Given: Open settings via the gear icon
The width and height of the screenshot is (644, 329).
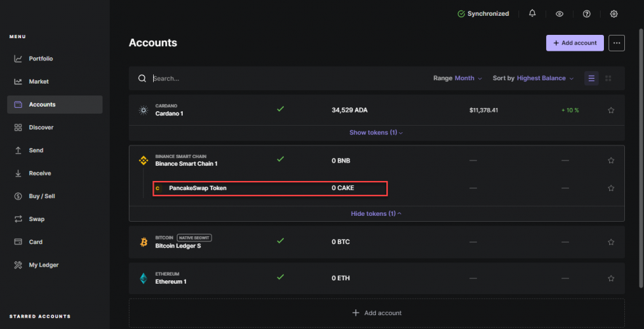Looking at the screenshot, I should pos(614,14).
